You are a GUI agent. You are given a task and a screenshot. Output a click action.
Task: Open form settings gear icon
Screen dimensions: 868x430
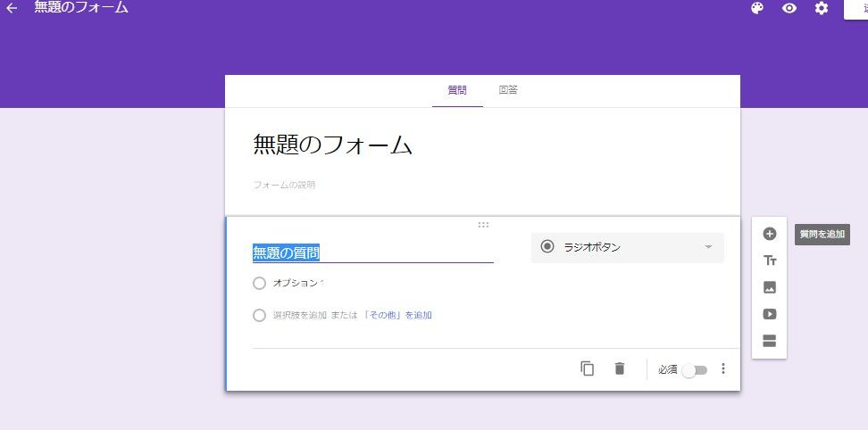click(822, 8)
